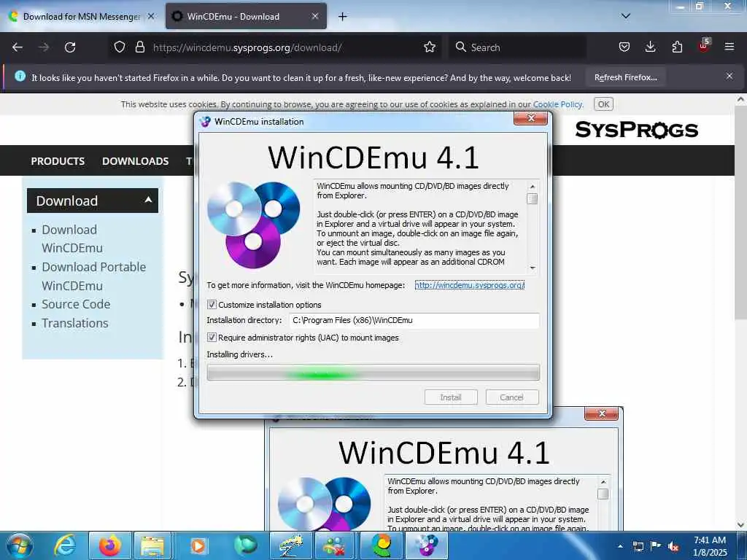
Task: Click close button in webpage installer screenshot
Action: tap(601, 414)
